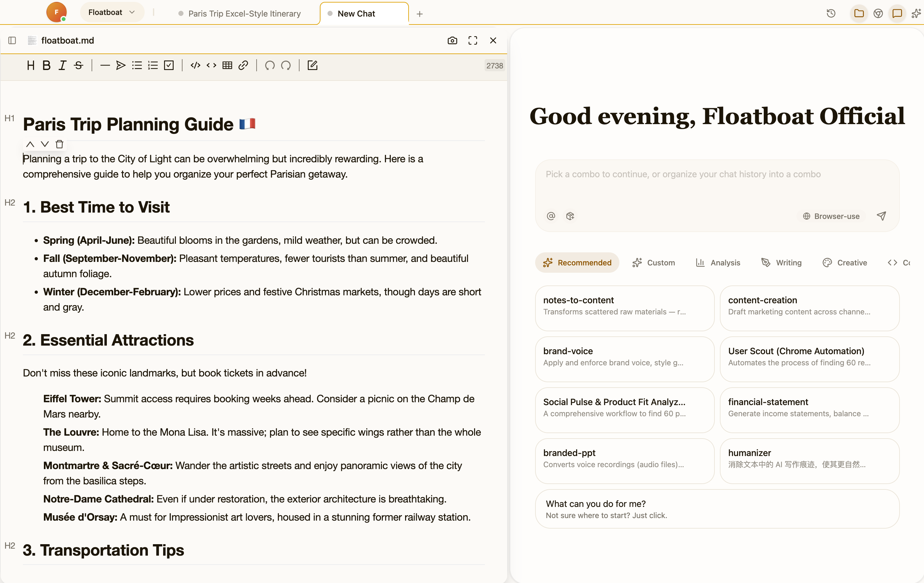Open chat history clock icon

(x=831, y=13)
